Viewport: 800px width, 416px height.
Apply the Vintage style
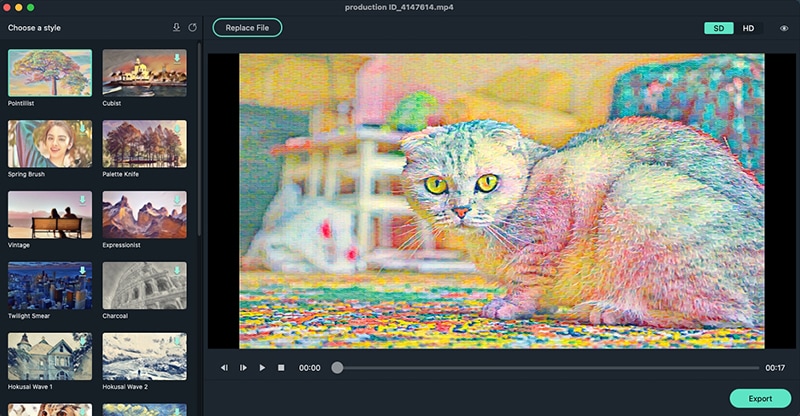[x=50, y=215]
